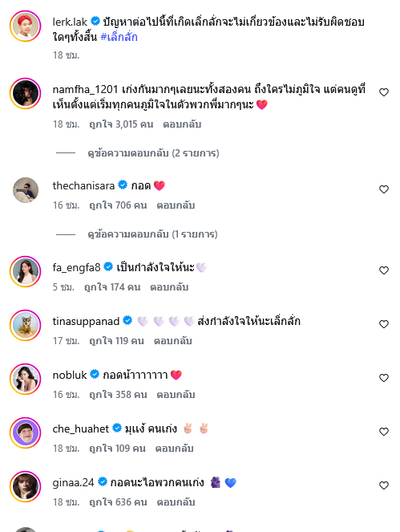Open the lerk.lak profile picture
The image size is (400, 532).
point(26,26)
